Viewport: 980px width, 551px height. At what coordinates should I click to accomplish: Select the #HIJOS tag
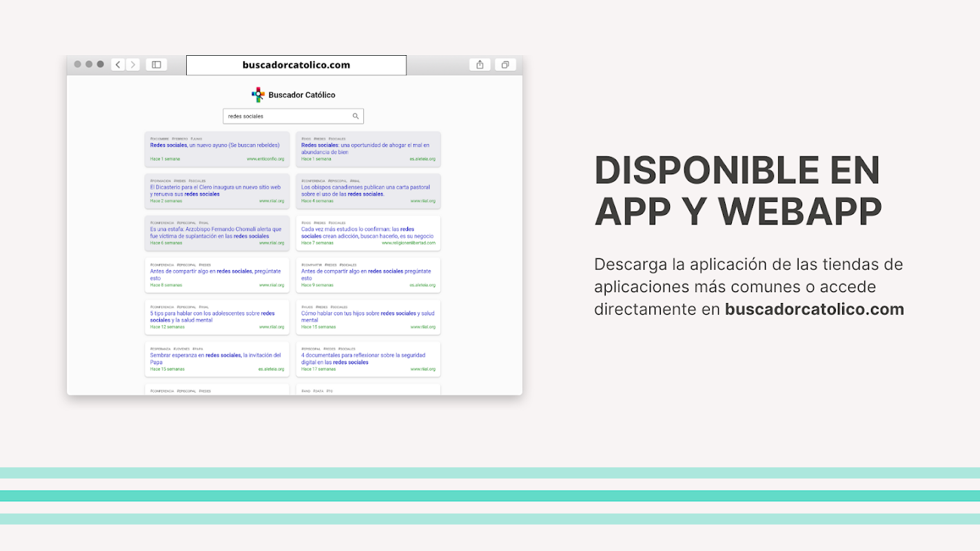[x=307, y=306]
